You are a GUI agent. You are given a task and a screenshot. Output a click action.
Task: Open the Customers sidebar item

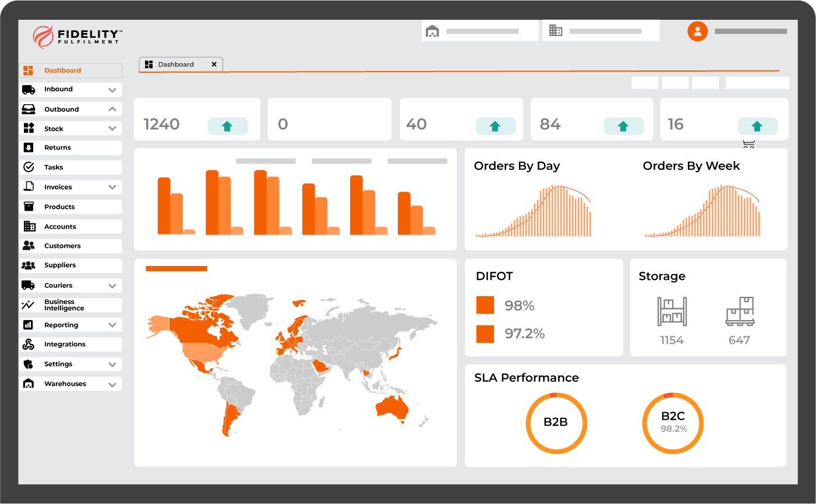click(x=70, y=246)
